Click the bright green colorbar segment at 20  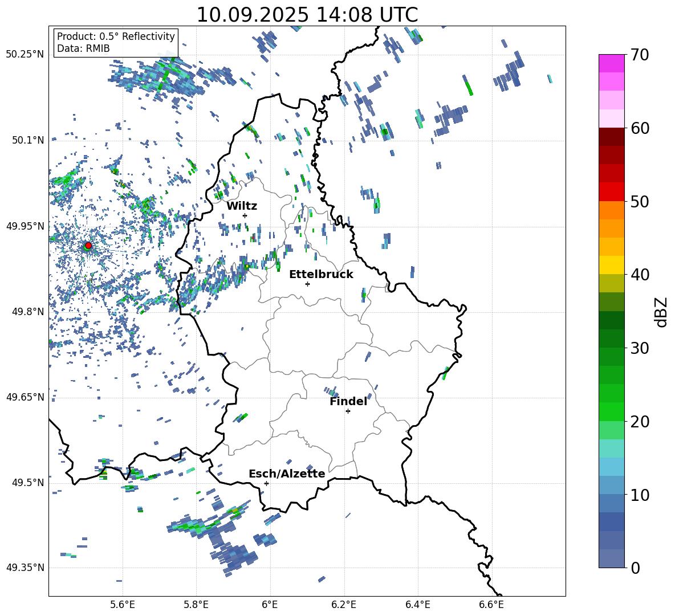tap(611, 411)
